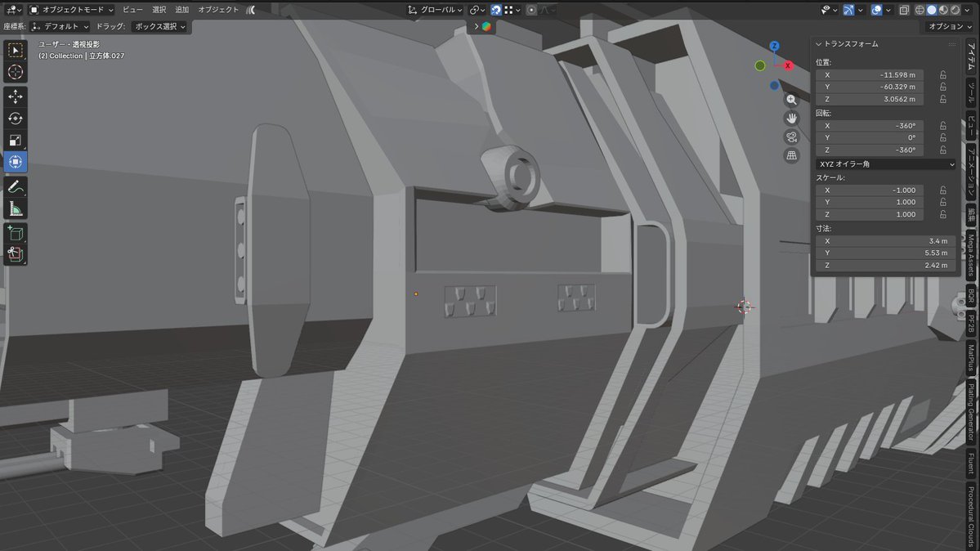Pick the Add Cube tool
The width and height of the screenshot is (980, 551).
coord(15,233)
